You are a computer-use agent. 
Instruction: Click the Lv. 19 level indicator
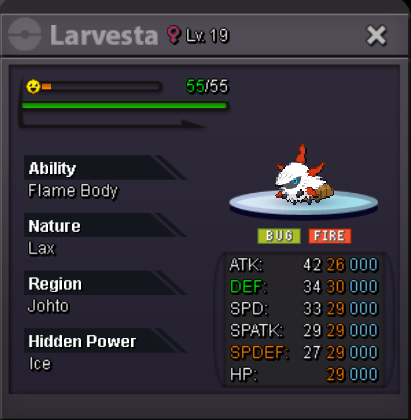click(207, 35)
